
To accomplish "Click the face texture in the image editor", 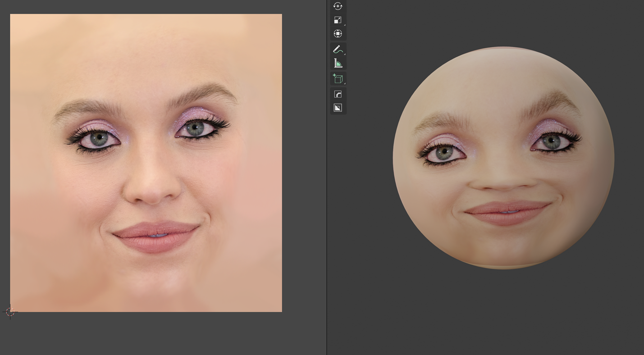I will (146, 163).
